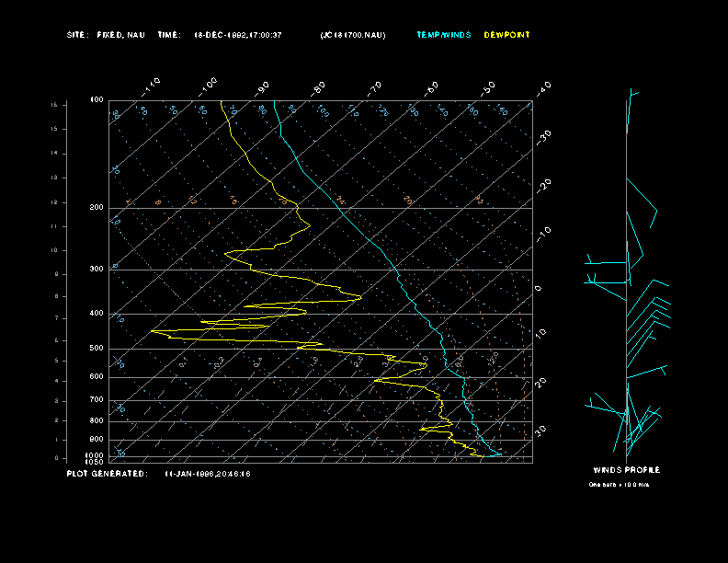Click the 'TIME:' header label
Image resolution: width=728 pixels, height=563 pixels.
pos(169,35)
